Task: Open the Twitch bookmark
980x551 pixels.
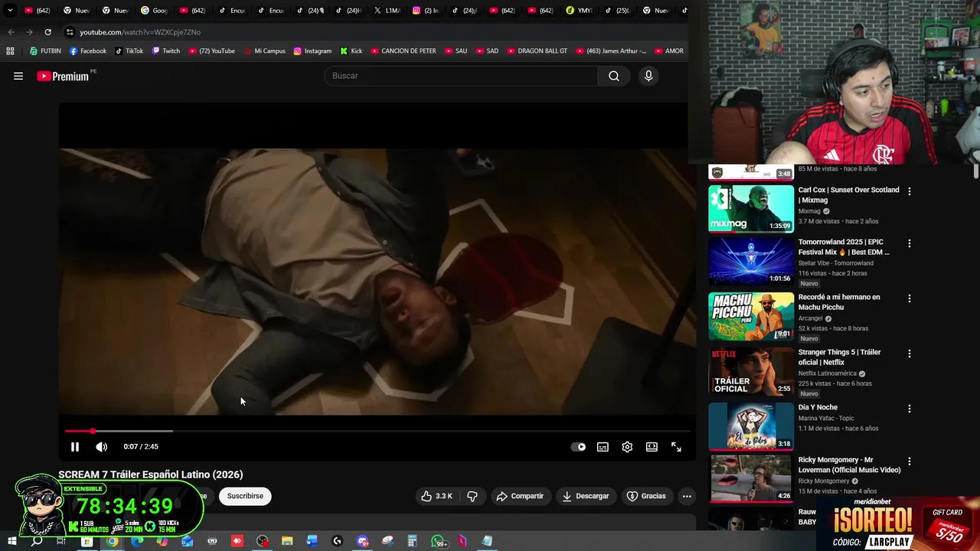Action: (x=166, y=51)
